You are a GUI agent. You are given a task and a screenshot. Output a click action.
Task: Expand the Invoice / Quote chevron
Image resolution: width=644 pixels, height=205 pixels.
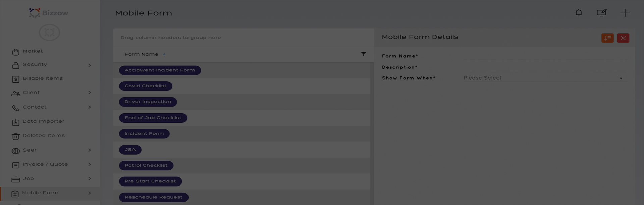[x=90, y=164]
